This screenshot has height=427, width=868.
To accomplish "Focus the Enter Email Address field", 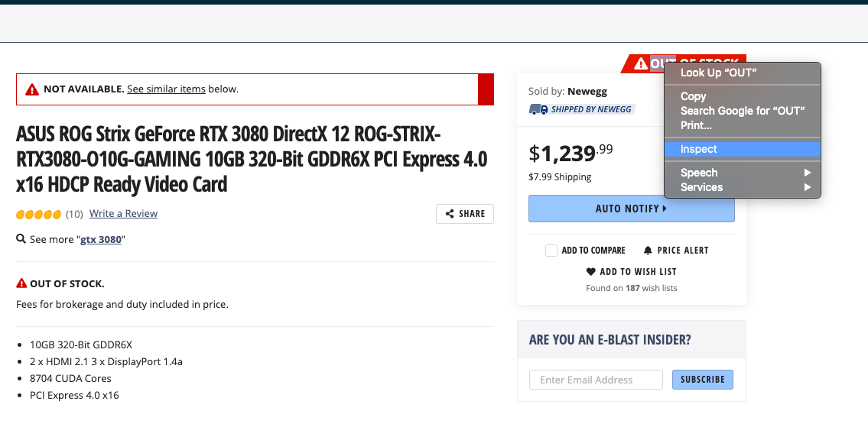I will 596,380.
